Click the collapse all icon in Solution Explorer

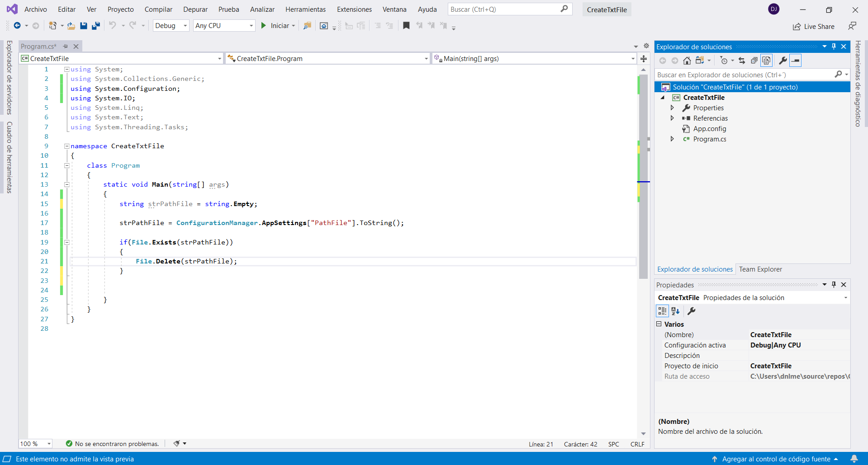pyautogui.click(x=754, y=61)
